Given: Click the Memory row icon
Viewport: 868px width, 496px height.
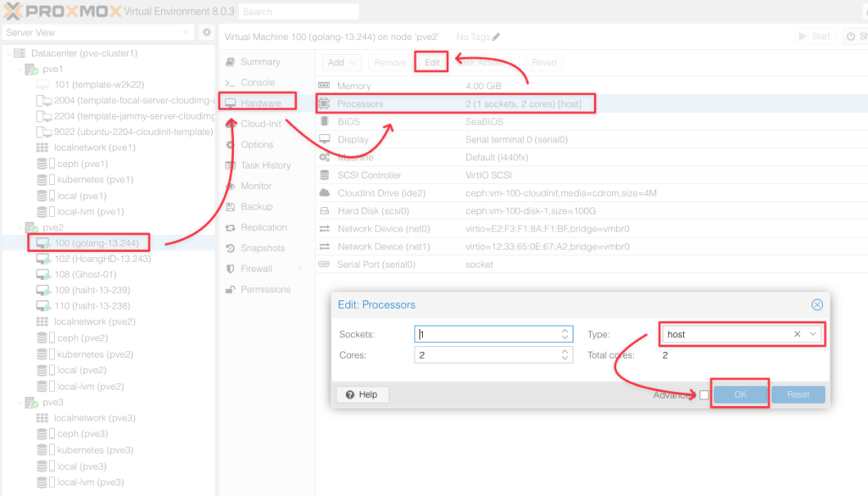Looking at the screenshot, I should (324, 86).
